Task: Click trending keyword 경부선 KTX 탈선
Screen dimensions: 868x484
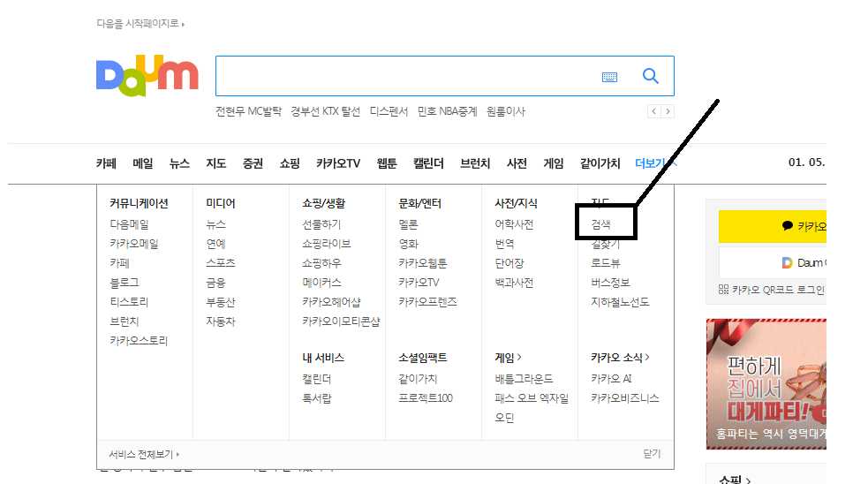Action: click(x=326, y=111)
